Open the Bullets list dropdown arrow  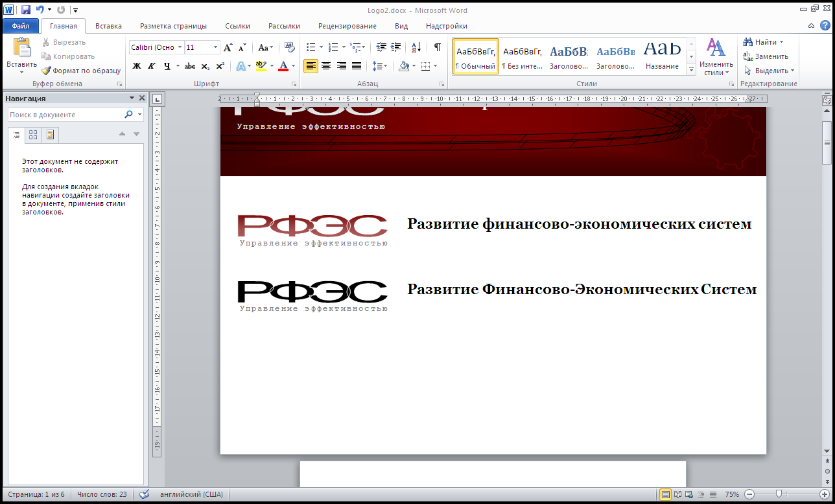tap(321, 47)
